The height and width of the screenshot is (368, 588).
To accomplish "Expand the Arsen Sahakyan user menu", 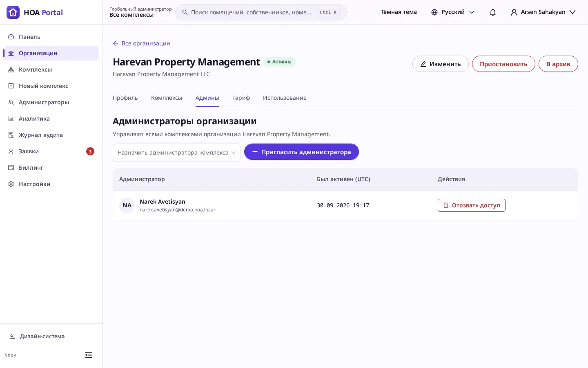I will point(543,12).
